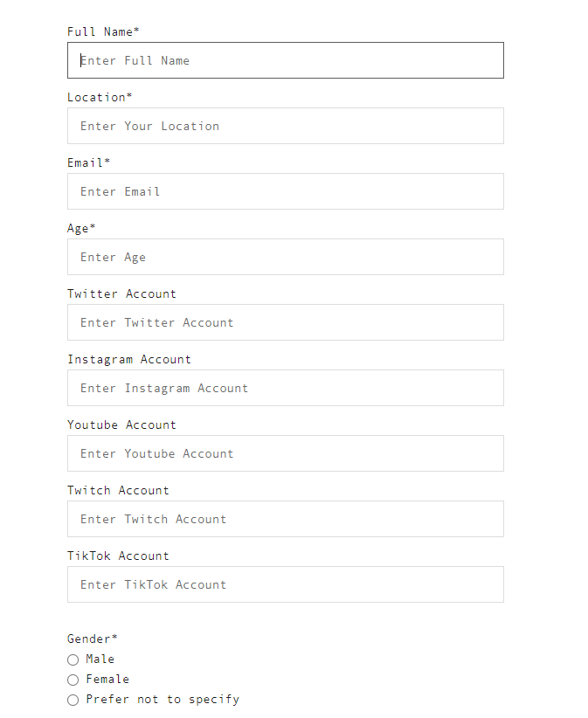
Task: Select the Male radio button
Action: tap(73, 659)
